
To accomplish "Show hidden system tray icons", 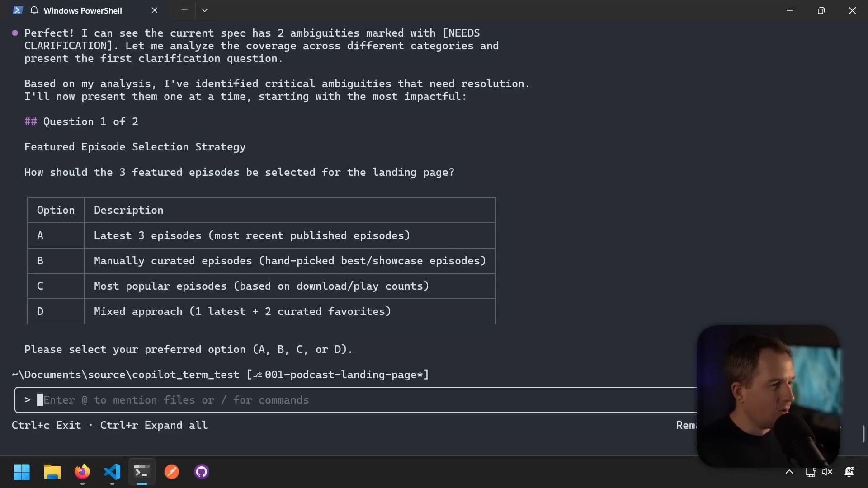I will coord(789,472).
